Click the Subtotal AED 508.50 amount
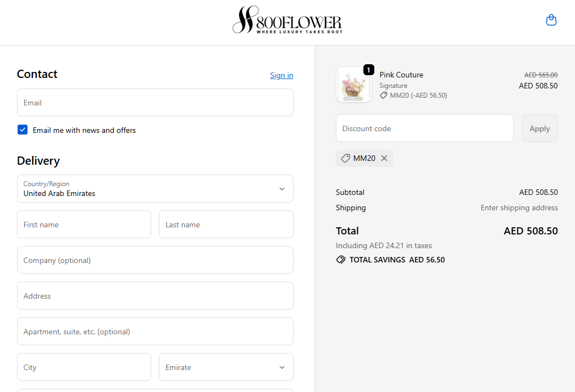This screenshot has height=392, width=575. point(538,192)
